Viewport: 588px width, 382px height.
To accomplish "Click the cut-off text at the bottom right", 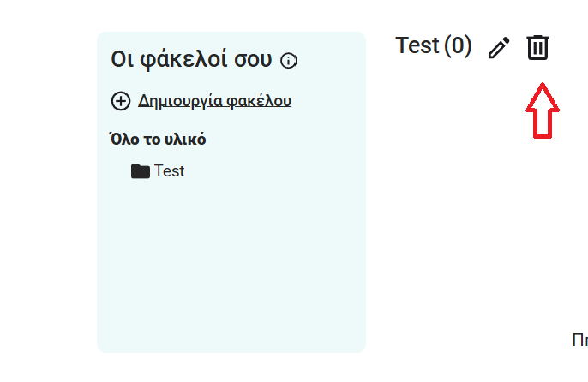I will [x=579, y=341].
